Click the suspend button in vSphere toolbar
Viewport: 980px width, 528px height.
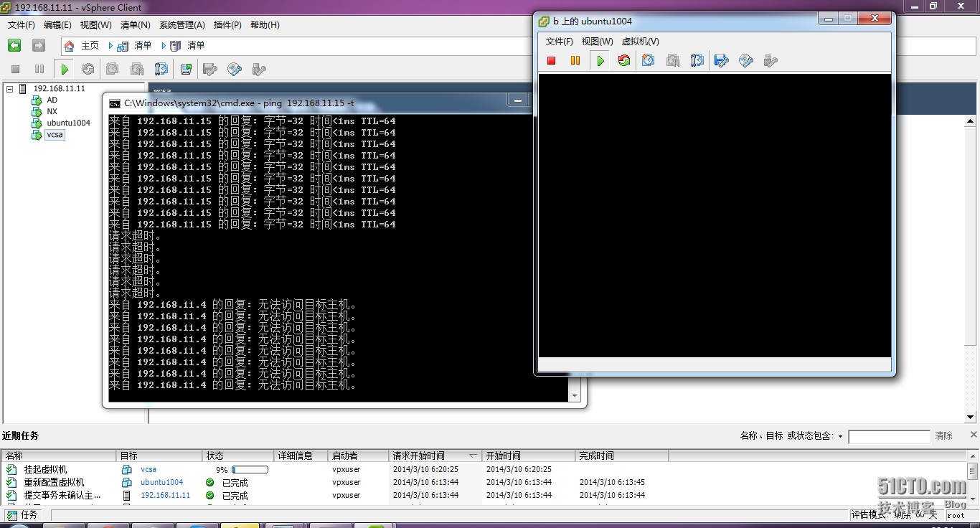pyautogui.click(x=39, y=69)
